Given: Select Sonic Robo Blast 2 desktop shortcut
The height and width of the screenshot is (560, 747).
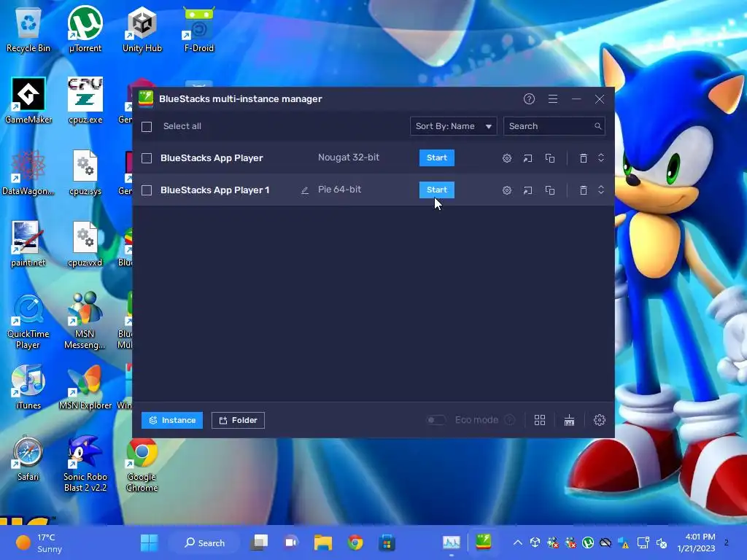Looking at the screenshot, I should coord(85,464).
